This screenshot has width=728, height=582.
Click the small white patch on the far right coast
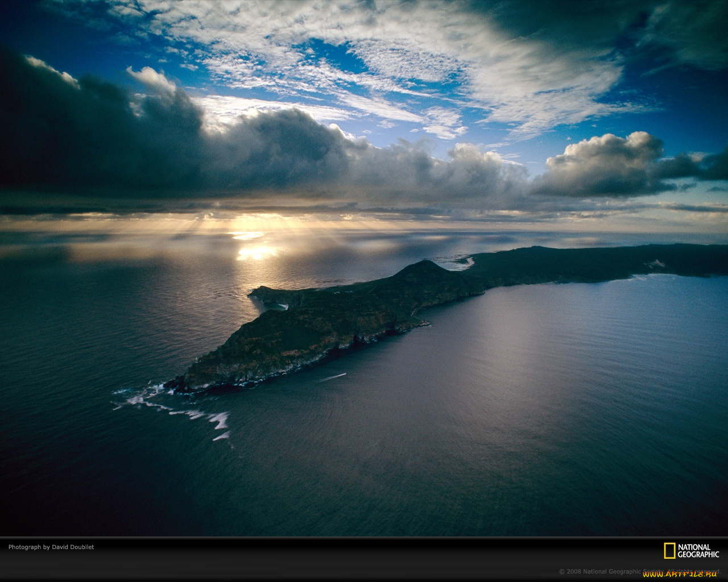coord(657,264)
